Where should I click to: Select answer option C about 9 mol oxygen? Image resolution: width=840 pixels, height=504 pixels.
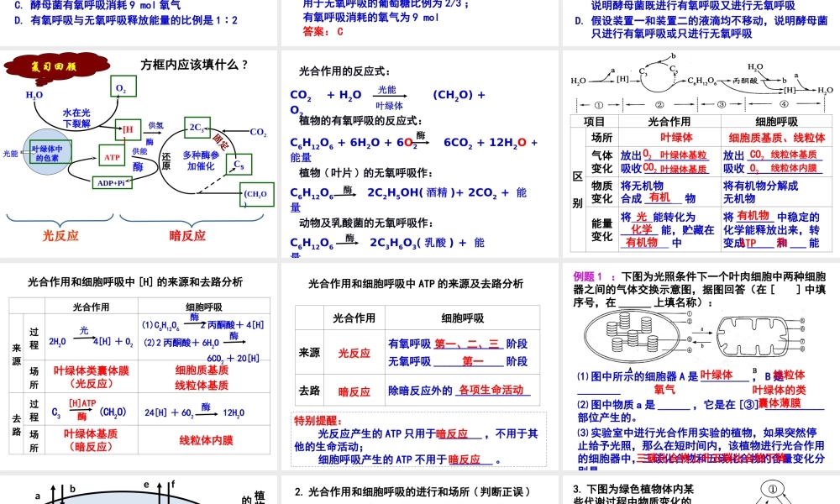pos(109,6)
